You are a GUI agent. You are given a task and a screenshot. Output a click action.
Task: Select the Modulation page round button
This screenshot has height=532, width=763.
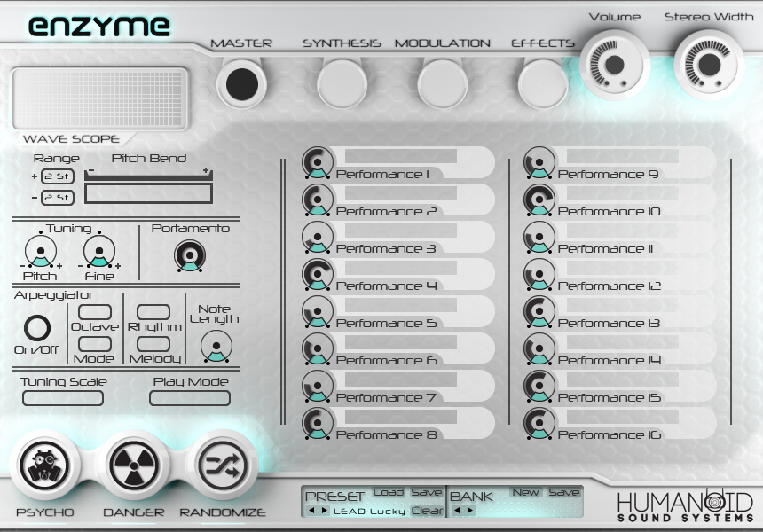pos(442,83)
